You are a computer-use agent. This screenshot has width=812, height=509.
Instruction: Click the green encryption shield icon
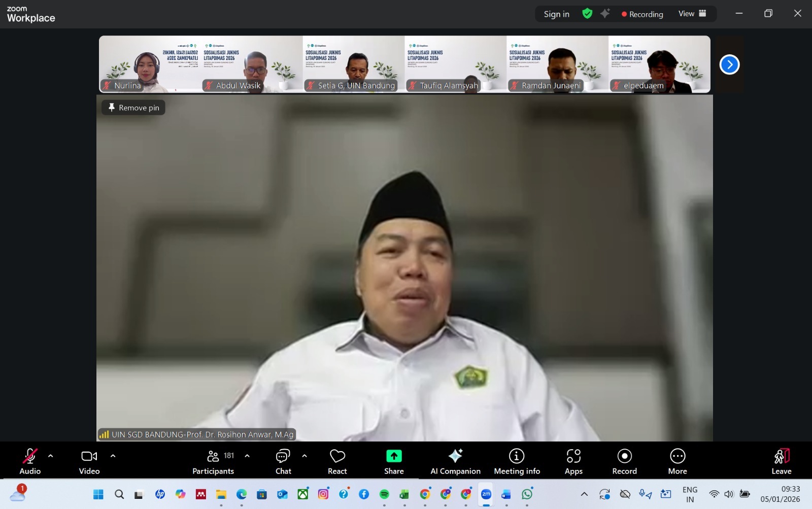click(587, 14)
